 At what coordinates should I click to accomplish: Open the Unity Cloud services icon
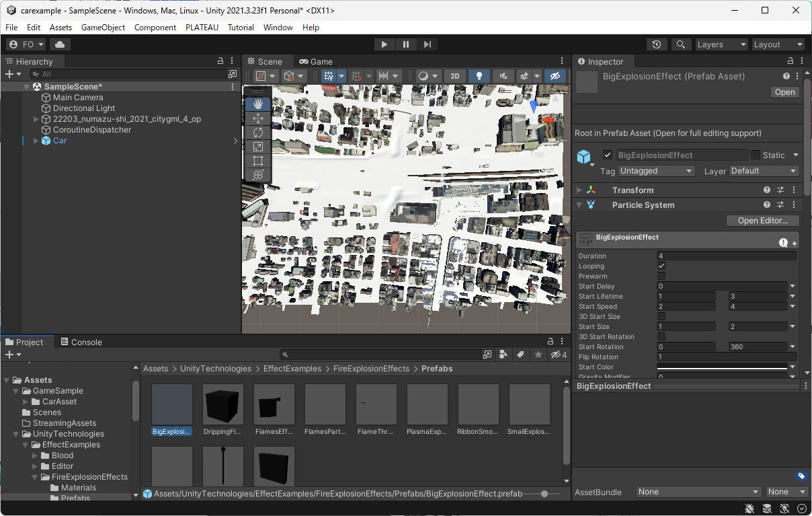(60, 44)
